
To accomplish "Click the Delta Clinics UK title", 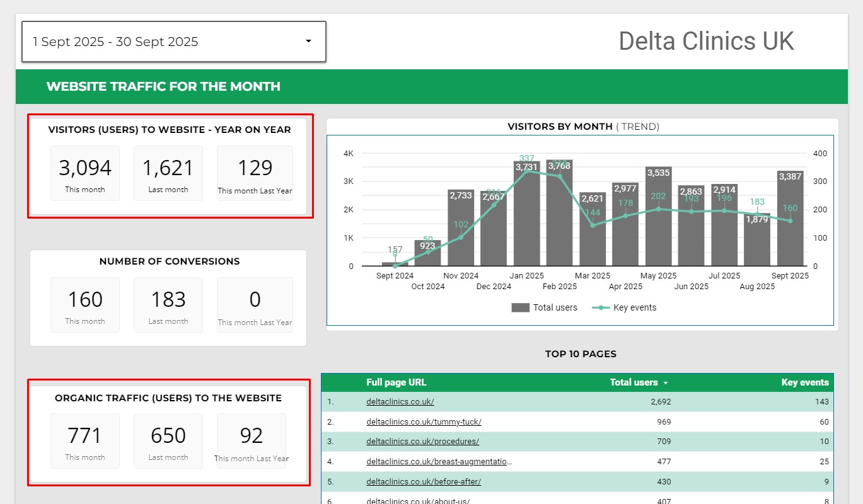I will click(705, 41).
